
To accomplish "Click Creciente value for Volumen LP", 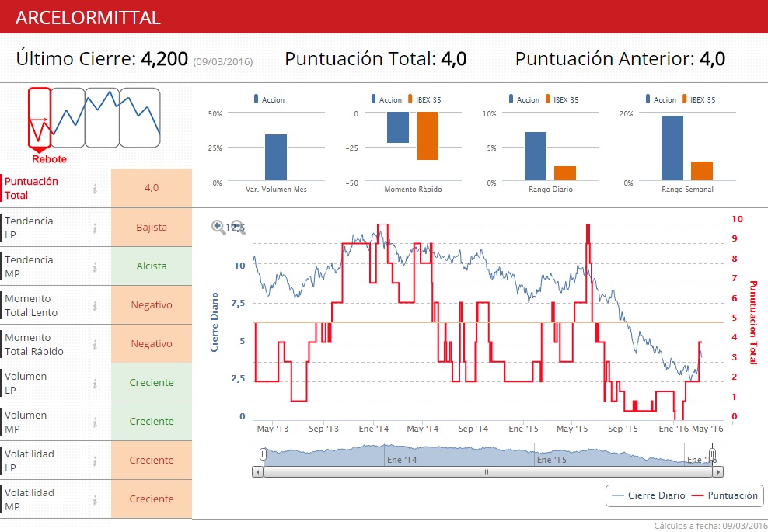I will click(152, 383).
